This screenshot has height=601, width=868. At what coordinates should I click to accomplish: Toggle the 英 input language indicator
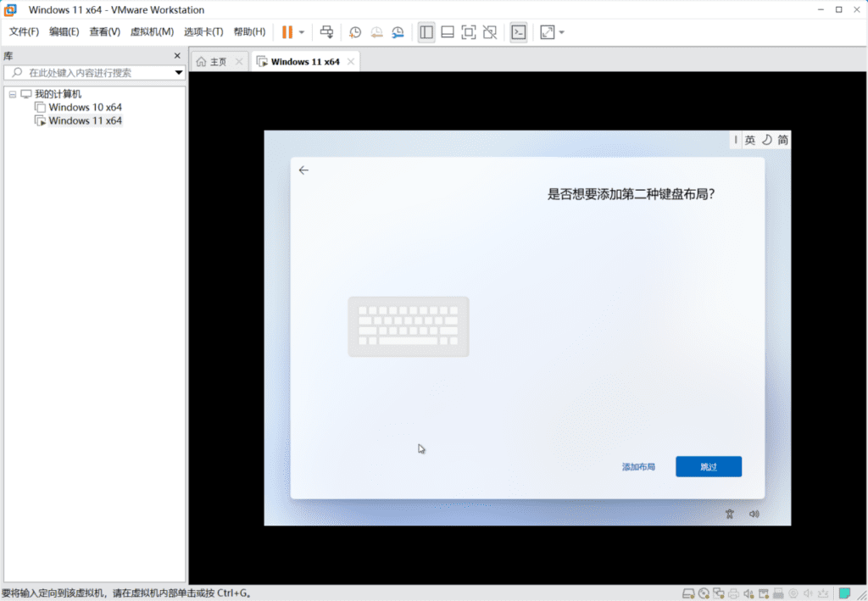pos(749,140)
